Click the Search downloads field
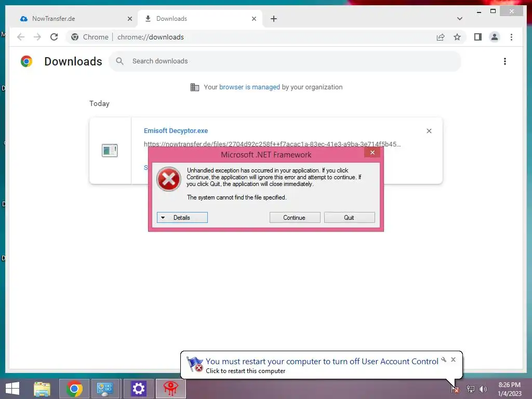The width and height of the screenshot is (532, 399). point(285,61)
